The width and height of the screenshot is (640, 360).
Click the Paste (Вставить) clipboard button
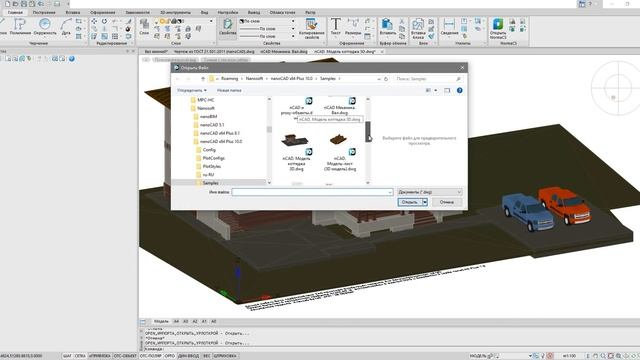point(387,27)
